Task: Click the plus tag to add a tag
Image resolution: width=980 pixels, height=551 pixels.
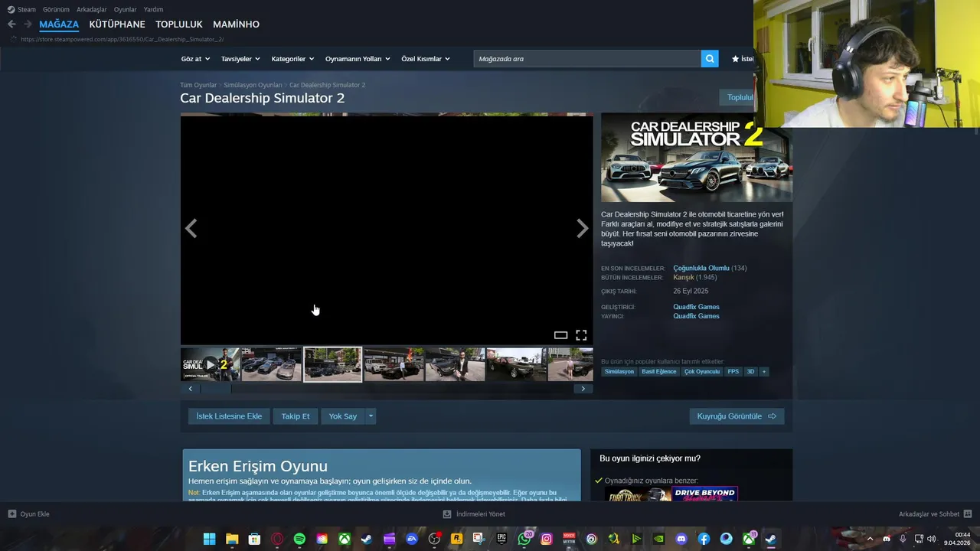Action: pyautogui.click(x=763, y=372)
